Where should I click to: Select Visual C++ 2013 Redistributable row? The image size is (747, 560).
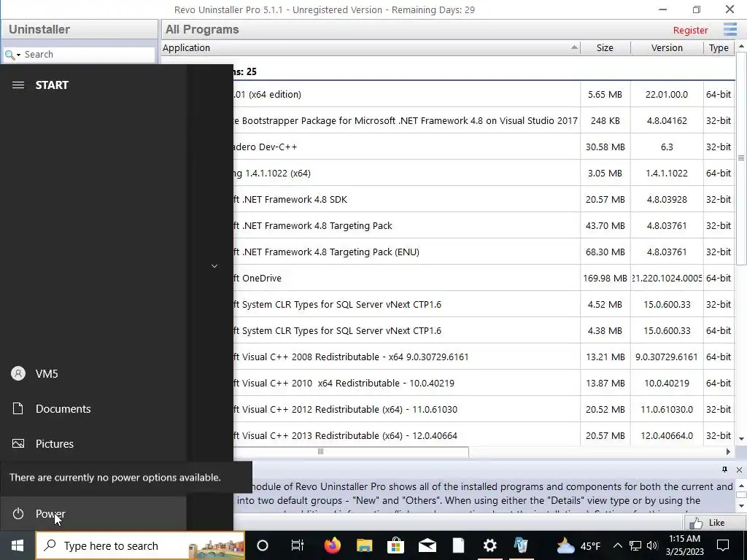coord(483,435)
